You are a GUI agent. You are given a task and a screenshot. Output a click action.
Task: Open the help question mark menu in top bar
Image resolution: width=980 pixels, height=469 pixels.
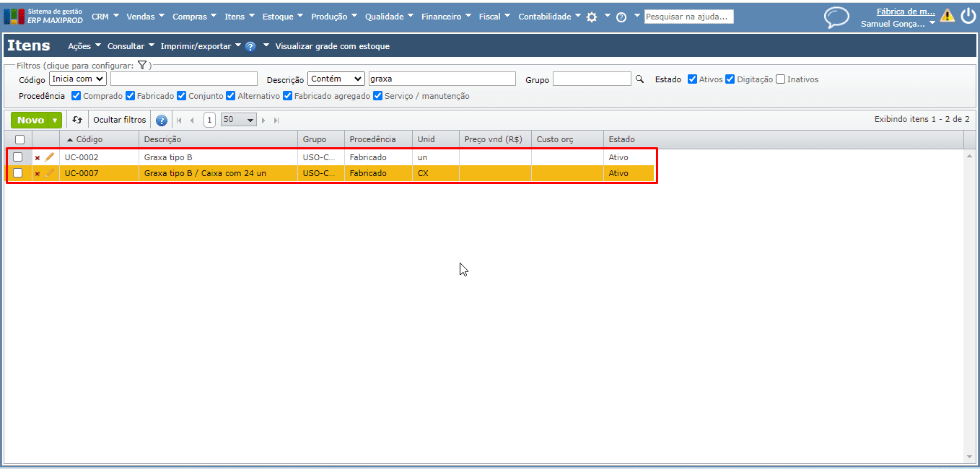pos(621,17)
